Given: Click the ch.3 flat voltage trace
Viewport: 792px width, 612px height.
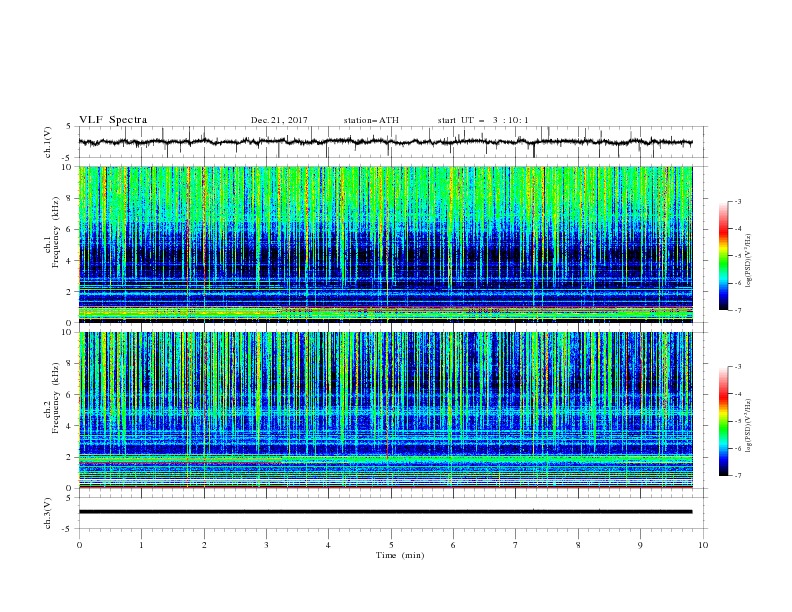Looking at the screenshot, I should point(385,512).
